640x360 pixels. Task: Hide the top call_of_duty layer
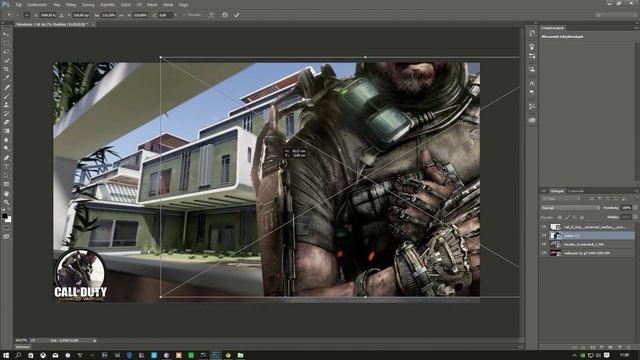(x=544, y=227)
